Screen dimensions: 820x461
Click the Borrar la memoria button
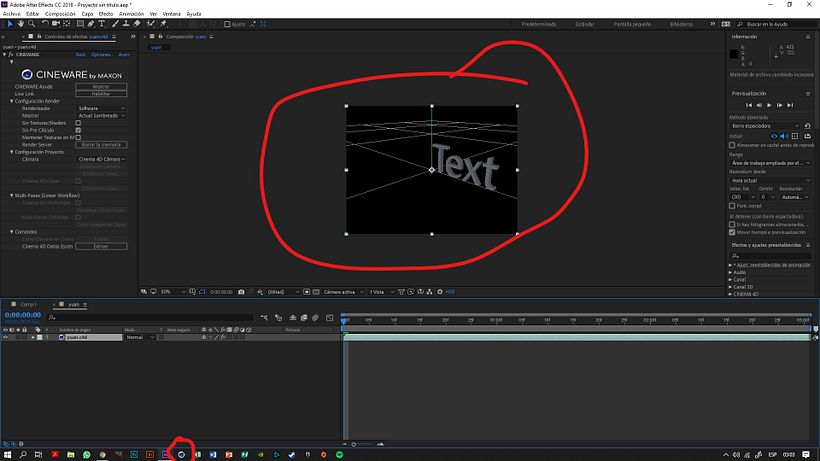tap(101, 145)
